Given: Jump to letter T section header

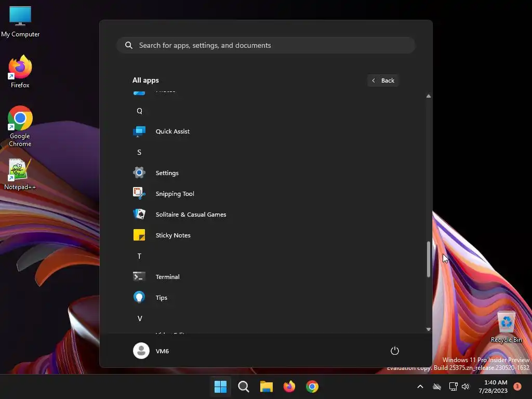Looking at the screenshot, I should [139, 256].
